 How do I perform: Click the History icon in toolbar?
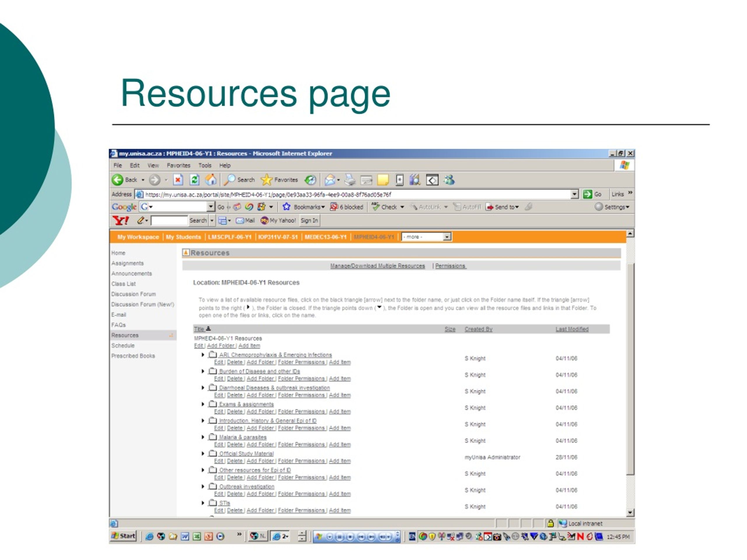click(310, 180)
